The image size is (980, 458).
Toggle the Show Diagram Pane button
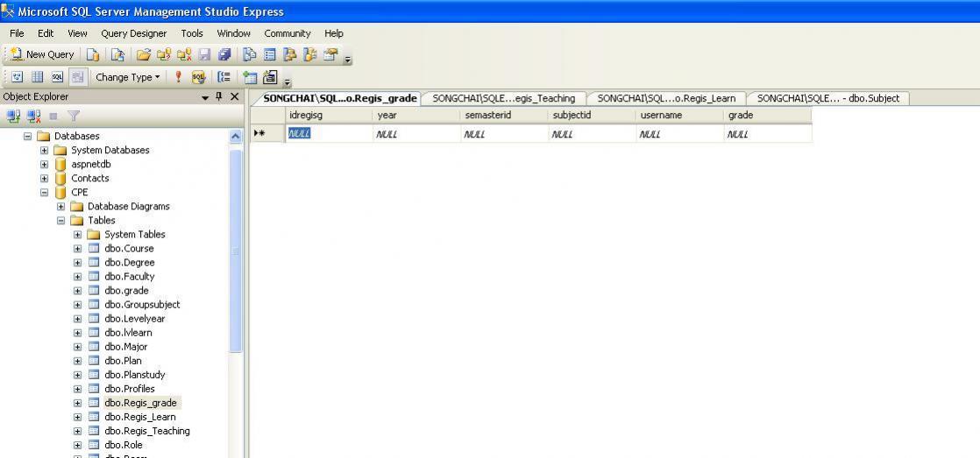click(x=18, y=77)
